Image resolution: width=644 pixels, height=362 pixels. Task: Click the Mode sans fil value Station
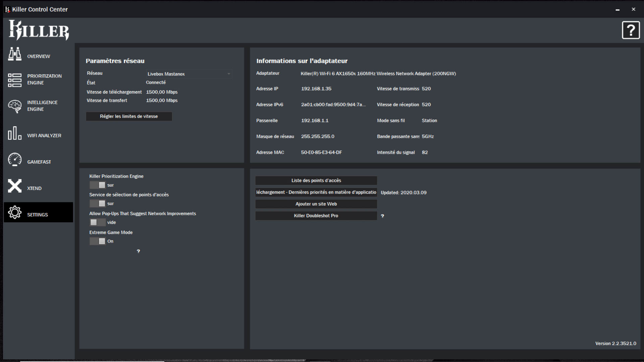(x=429, y=121)
